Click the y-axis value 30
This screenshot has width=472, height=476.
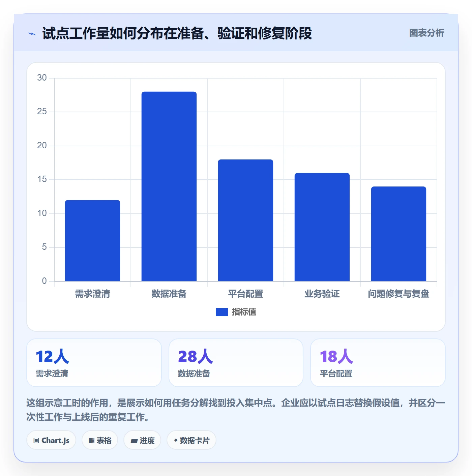pyautogui.click(x=42, y=78)
